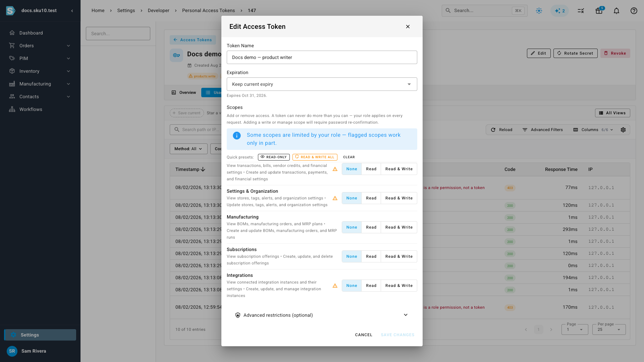Screen dimensions: 644x362
Task: Open the tasks checklist icon in header
Action: point(581,11)
